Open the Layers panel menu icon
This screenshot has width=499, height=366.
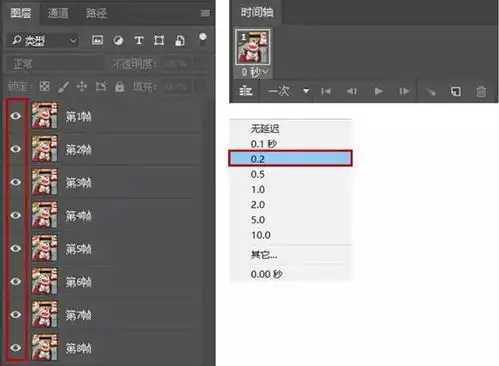pyautogui.click(x=205, y=13)
